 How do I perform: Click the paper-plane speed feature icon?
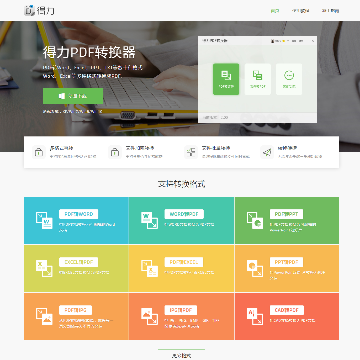tap(267, 152)
